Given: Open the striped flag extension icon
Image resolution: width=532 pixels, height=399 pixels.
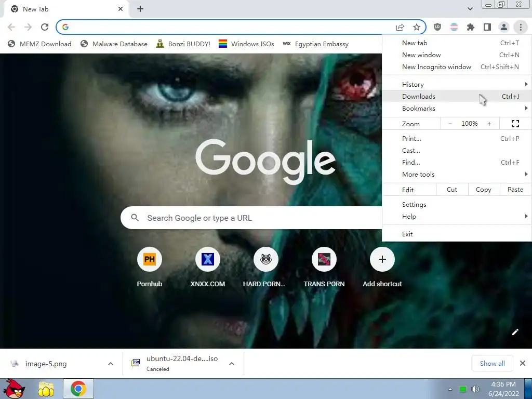Looking at the screenshot, I should click(x=454, y=27).
